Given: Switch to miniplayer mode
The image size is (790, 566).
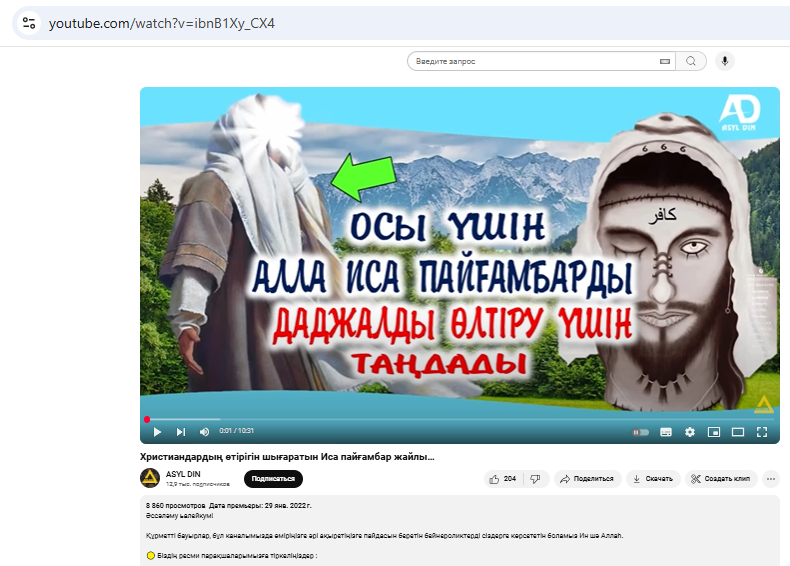Looking at the screenshot, I should [714, 432].
